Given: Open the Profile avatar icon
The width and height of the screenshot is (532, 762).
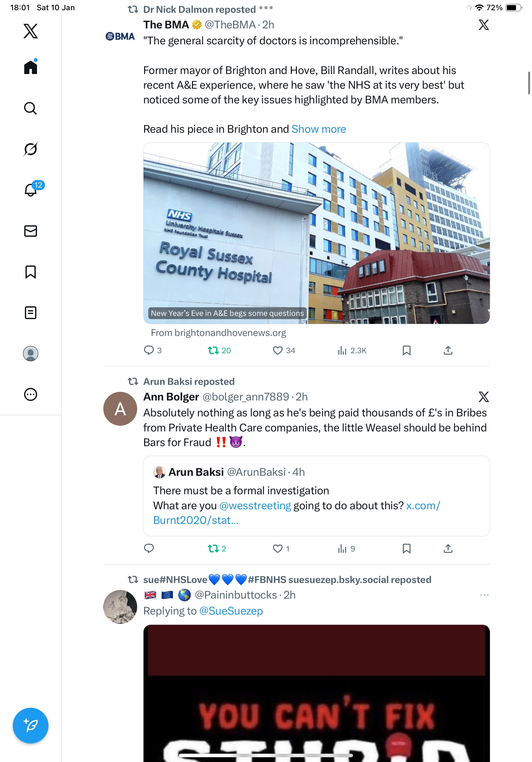Looking at the screenshot, I should click(31, 354).
